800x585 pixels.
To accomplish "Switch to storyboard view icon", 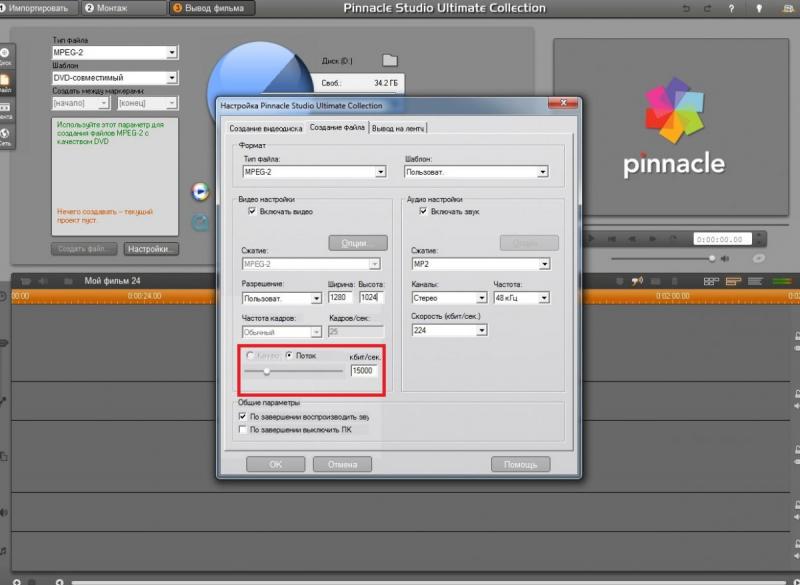I will [x=711, y=281].
